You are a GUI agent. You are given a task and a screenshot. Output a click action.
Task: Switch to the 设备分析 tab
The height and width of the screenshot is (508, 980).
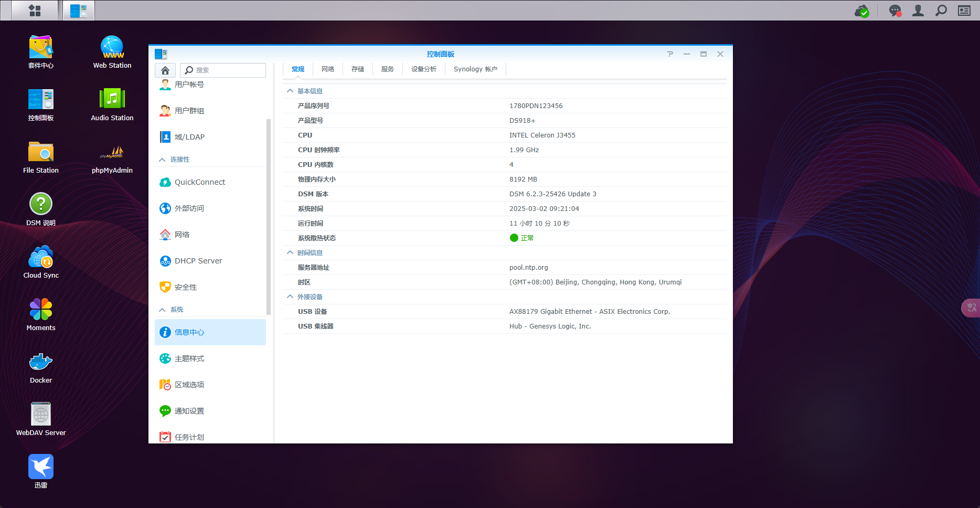pos(424,69)
